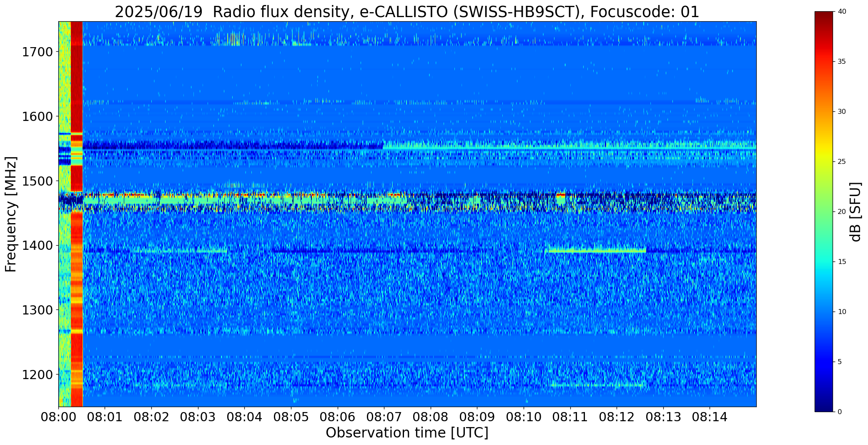Click the 08:07 time tick label
The height and width of the screenshot is (445, 868).
384,417
